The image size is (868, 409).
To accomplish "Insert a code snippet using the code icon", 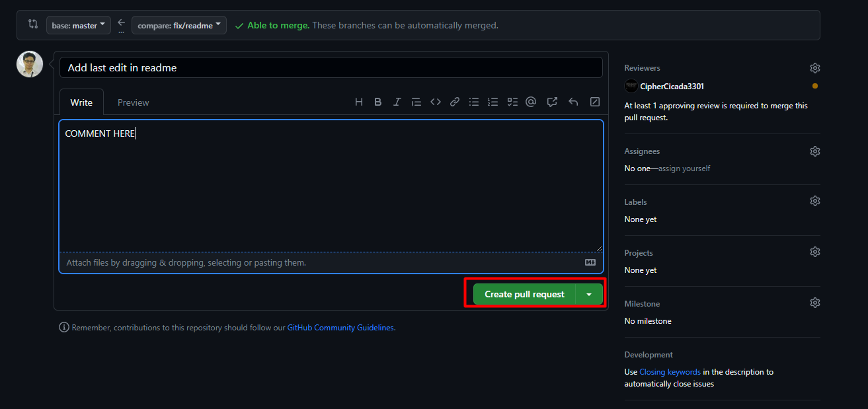I will coord(436,102).
